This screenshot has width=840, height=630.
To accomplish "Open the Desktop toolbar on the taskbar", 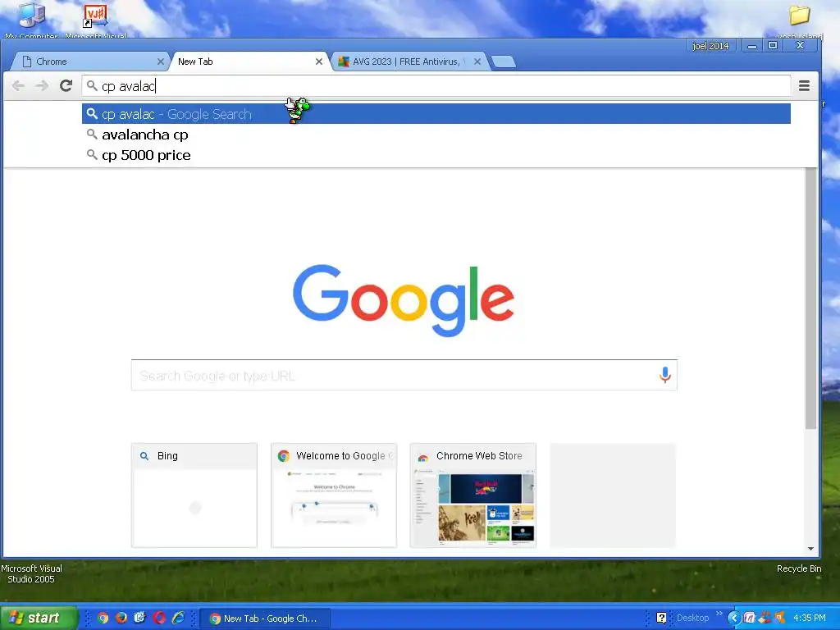I will [692, 619].
